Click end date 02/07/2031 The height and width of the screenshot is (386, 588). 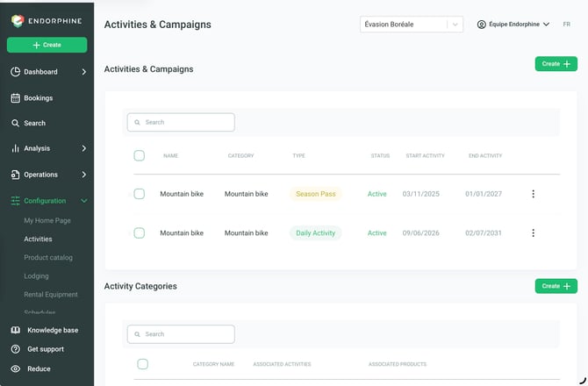tap(484, 233)
